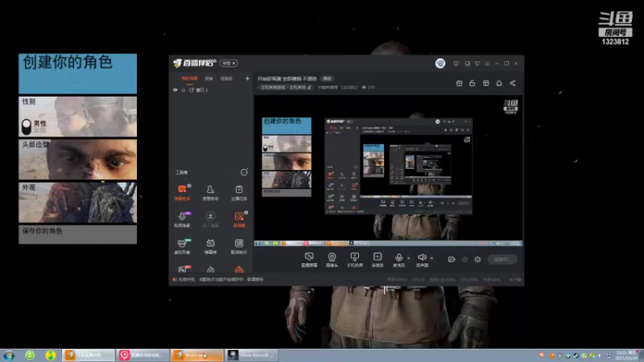Click the pencil edit icon beside category
644x362 pixels.
click(x=310, y=87)
